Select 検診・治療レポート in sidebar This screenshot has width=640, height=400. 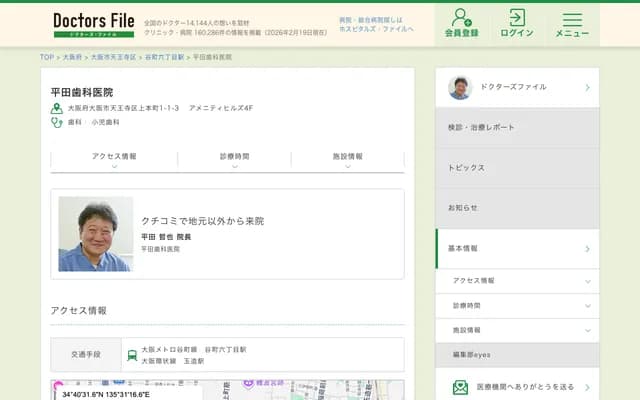pyautogui.click(x=518, y=128)
